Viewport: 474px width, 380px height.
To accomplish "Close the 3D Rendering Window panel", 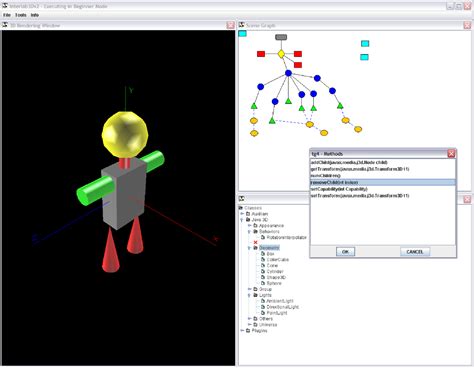I will [x=230, y=25].
